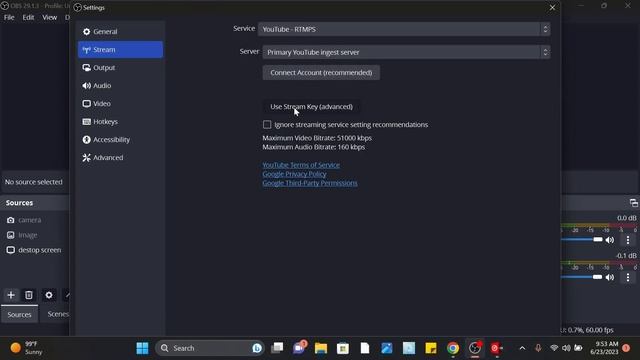Open the View menu in OBS
640x360 pixels.
[x=49, y=18]
